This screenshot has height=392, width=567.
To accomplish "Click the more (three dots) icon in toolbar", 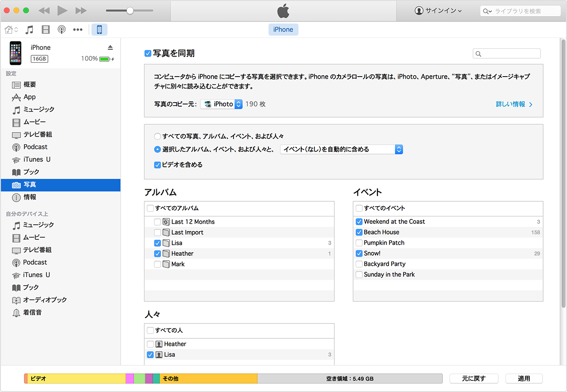I will tap(78, 30).
